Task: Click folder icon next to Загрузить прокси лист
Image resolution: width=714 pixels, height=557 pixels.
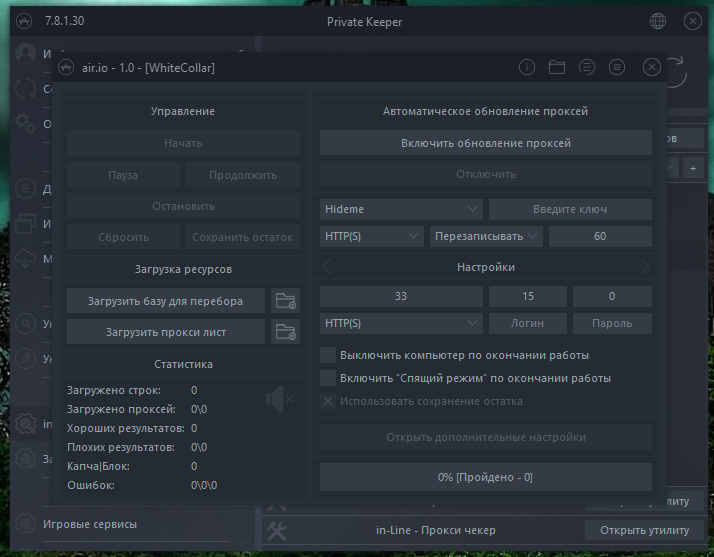Action: click(286, 332)
